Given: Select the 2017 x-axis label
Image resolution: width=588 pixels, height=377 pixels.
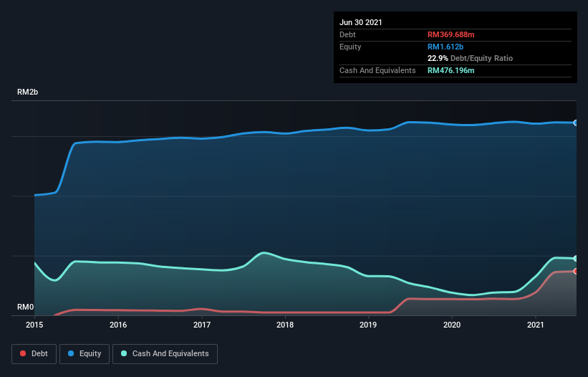Looking at the screenshot, I should click(202, 325).
